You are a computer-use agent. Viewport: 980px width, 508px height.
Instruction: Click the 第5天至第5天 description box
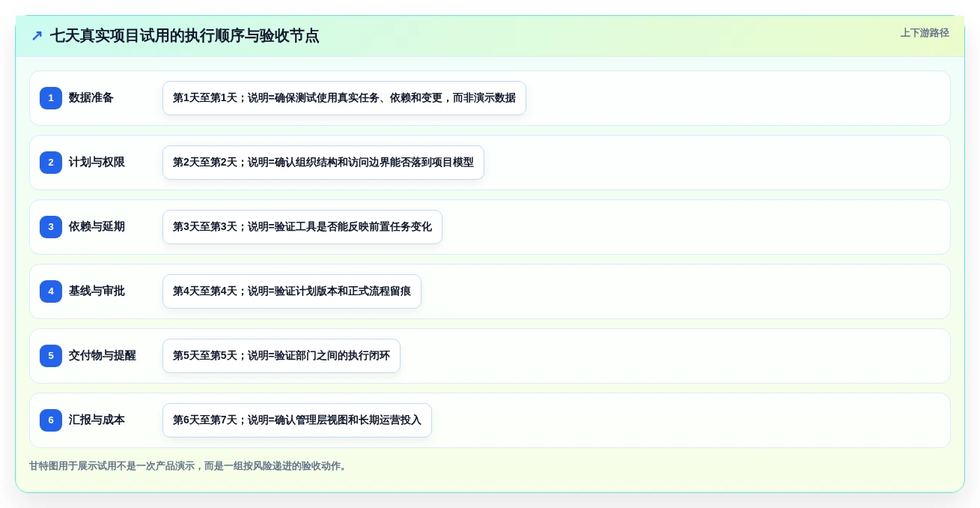click(x=281, y=356)
